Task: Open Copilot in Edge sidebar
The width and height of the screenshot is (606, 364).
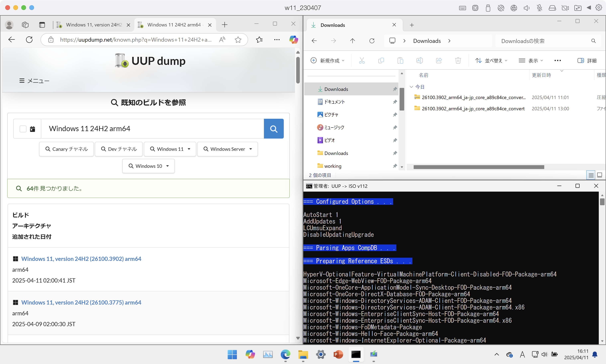Action: tap(294, 39)
